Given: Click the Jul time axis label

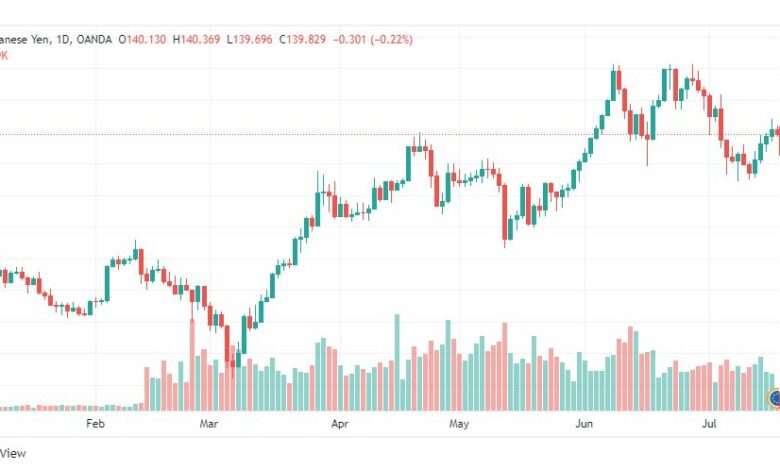Looking at the screenshot, I should (x=709, y=424).
